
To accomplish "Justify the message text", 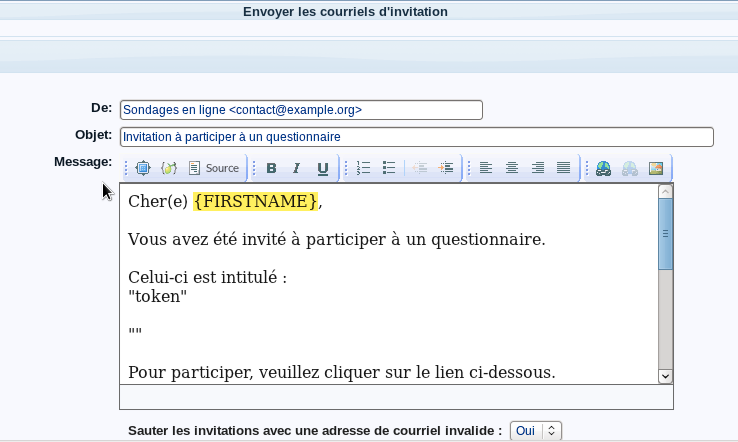I will (x=564, y=168).
